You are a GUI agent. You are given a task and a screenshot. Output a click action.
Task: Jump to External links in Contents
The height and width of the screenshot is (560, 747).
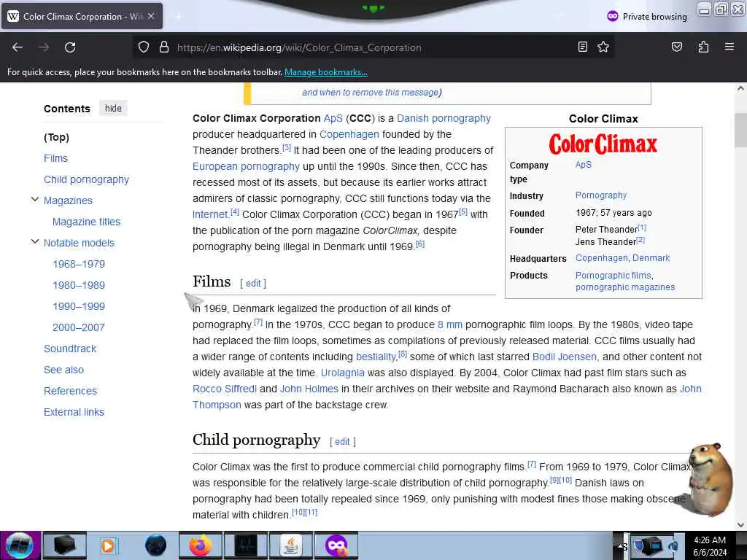pyautogui.click(x=74, y=412)
